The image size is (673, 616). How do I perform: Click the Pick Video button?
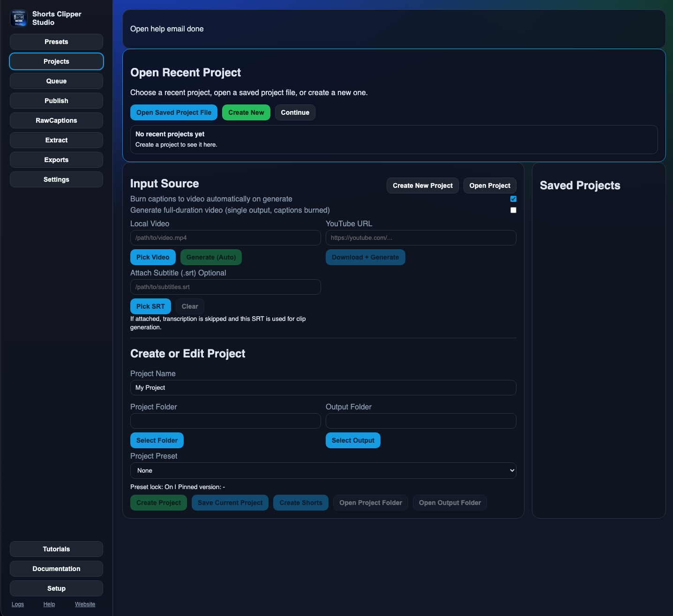tap(153, 257)
